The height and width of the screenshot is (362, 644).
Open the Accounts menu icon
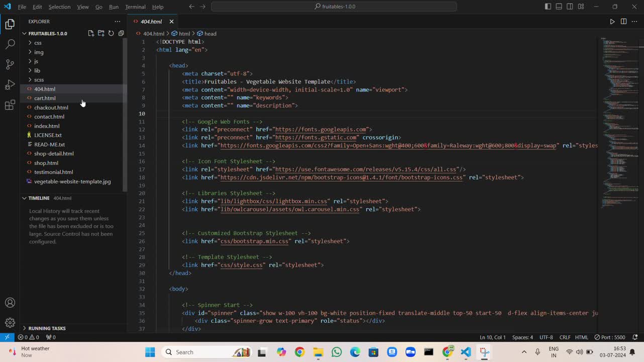click(10, 303)
